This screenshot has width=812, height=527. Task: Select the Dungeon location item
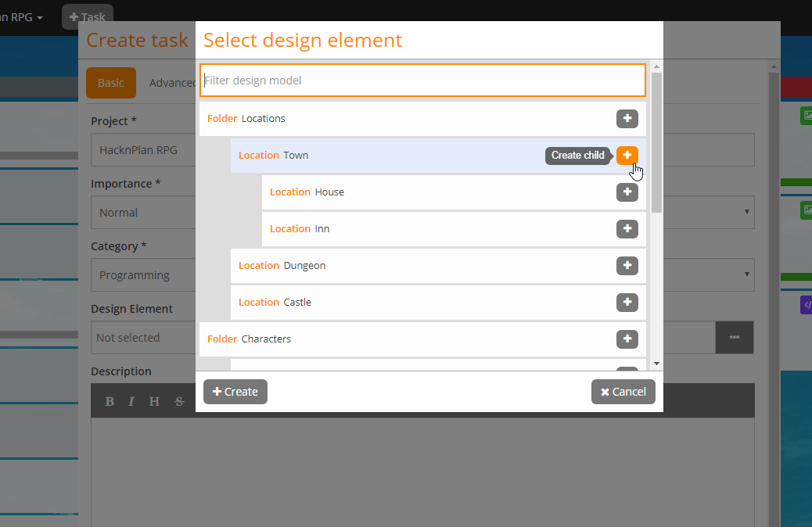click(x=304, y=266)
